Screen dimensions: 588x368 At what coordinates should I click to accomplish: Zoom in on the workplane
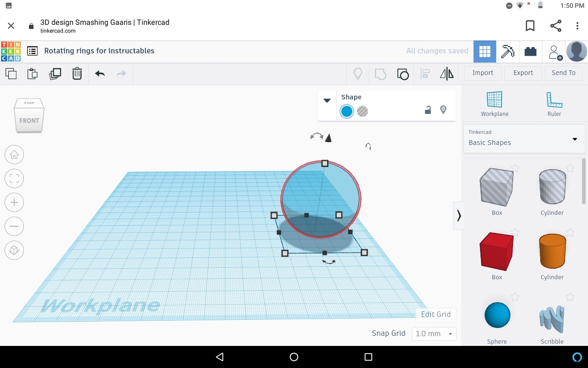pyautogui.click(x=14, y=202)
